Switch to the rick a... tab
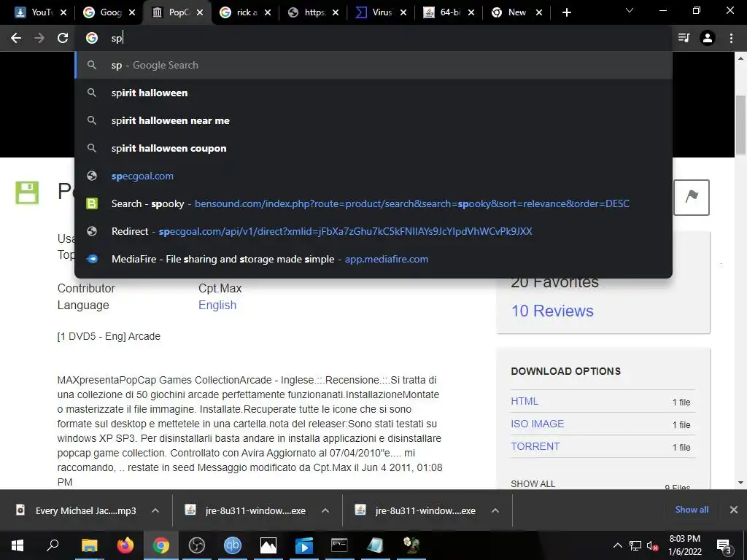This screenshot has height=560, width=747. (x=245, y=12)
